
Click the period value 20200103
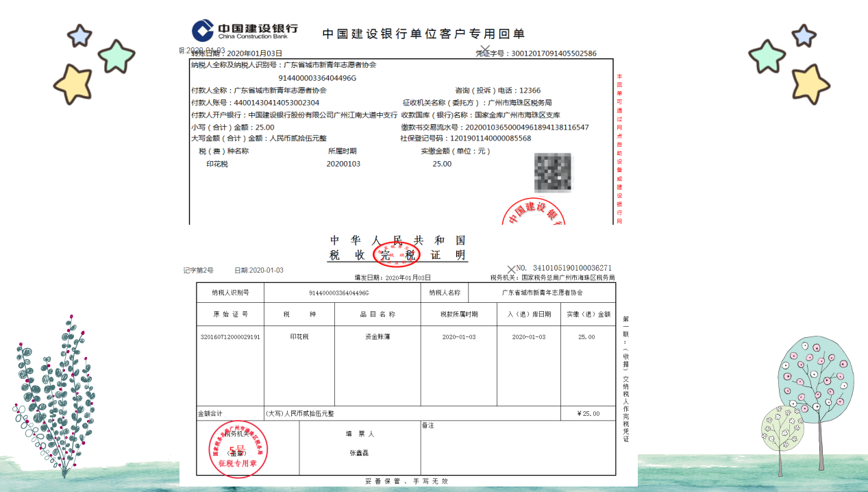click(343, 164)
